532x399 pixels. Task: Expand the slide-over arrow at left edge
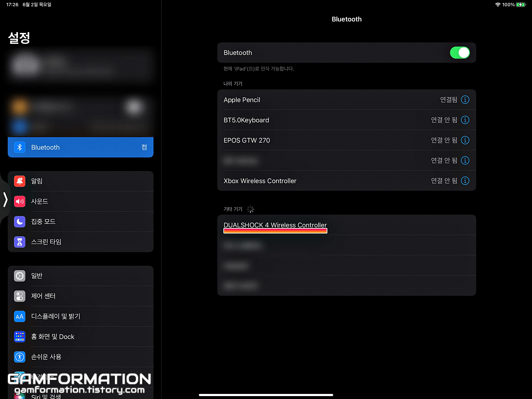[5, 199]
